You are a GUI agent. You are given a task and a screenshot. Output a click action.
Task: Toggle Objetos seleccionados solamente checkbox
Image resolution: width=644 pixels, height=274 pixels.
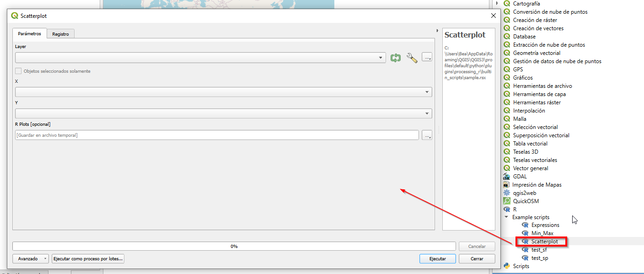[x=18, y=71]
